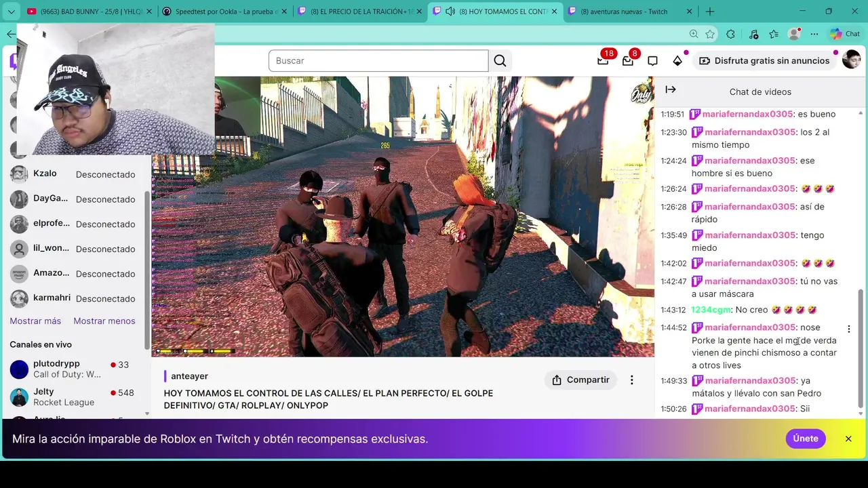868x488 pixels.
Task: Open Twitch notifications with 18 badge
Action: pos(603,60)
